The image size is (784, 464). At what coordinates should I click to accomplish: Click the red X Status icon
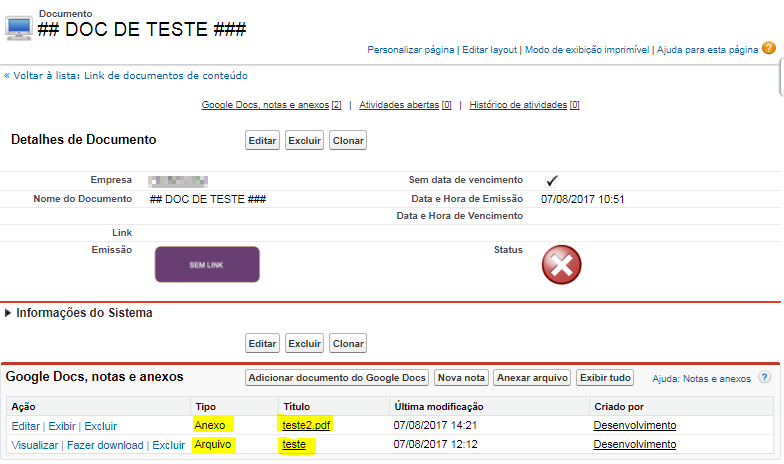[561, 264]
